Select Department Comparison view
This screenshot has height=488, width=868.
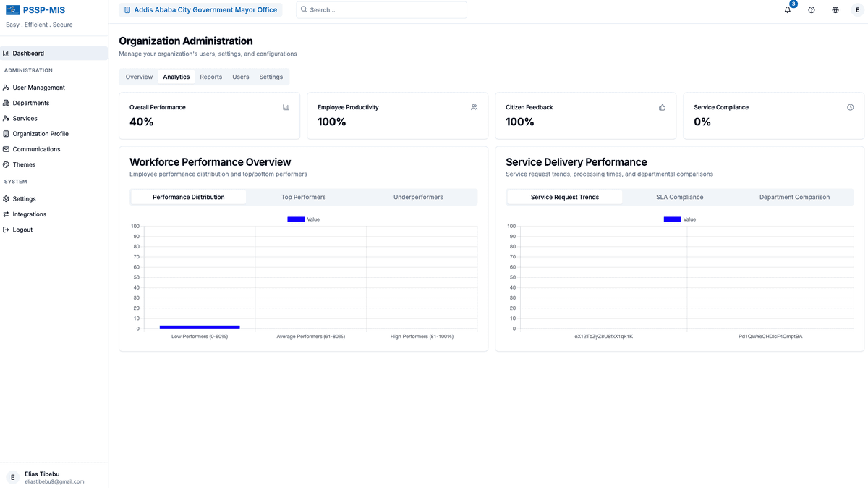pos(796,197)
